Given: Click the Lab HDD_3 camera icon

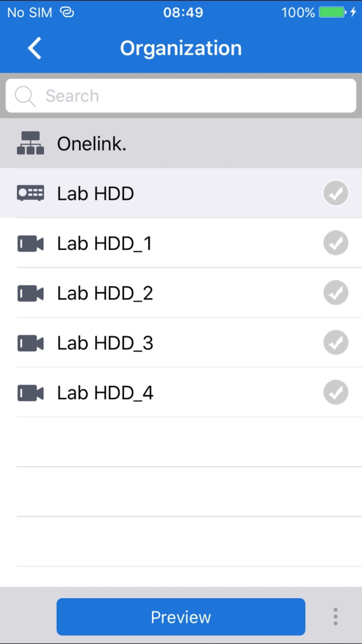Looking at the screenshot, I should pos(30,343).
